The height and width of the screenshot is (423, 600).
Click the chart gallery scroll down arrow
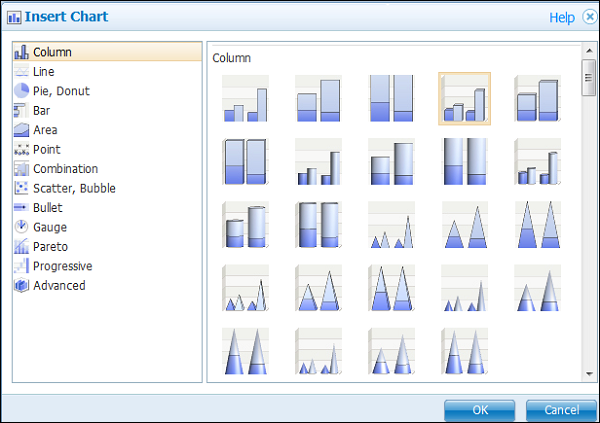coord(589,374)
